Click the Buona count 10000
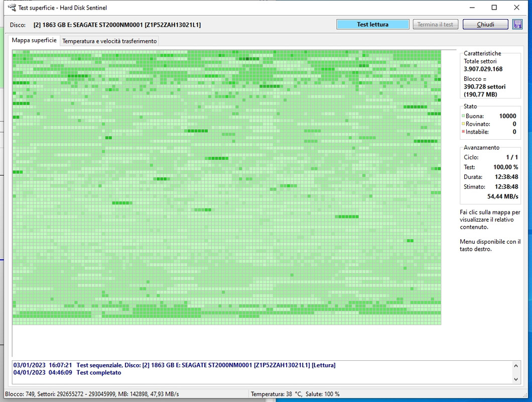Image resolution: width=532 pixels, height=402 pixels. point(507,116)
